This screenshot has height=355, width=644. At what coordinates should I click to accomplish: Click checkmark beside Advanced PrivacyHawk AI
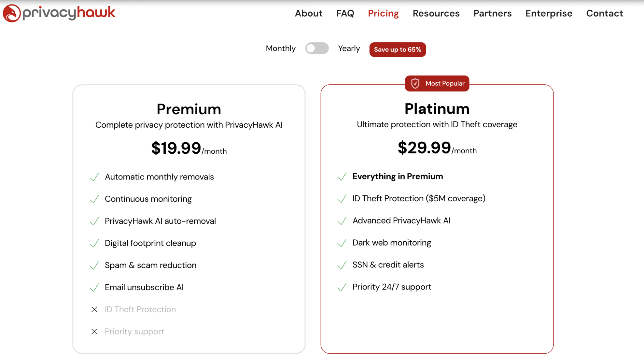coord(342,221)
